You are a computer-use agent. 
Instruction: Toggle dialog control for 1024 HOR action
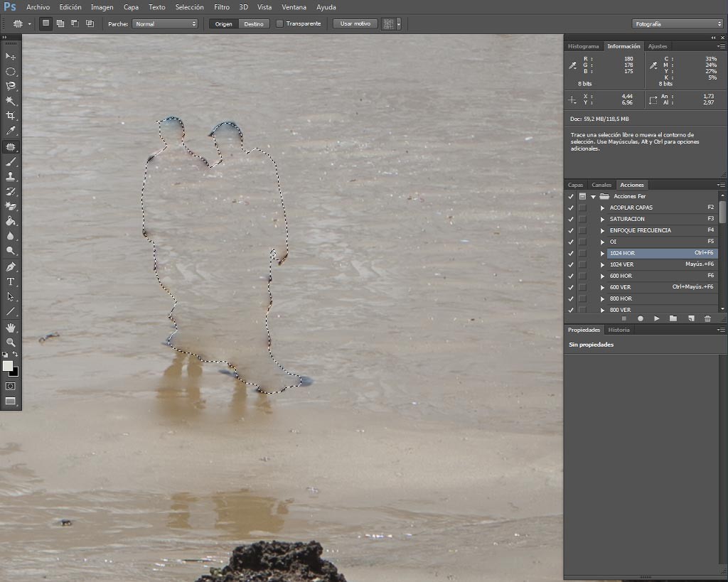(582, 253)
